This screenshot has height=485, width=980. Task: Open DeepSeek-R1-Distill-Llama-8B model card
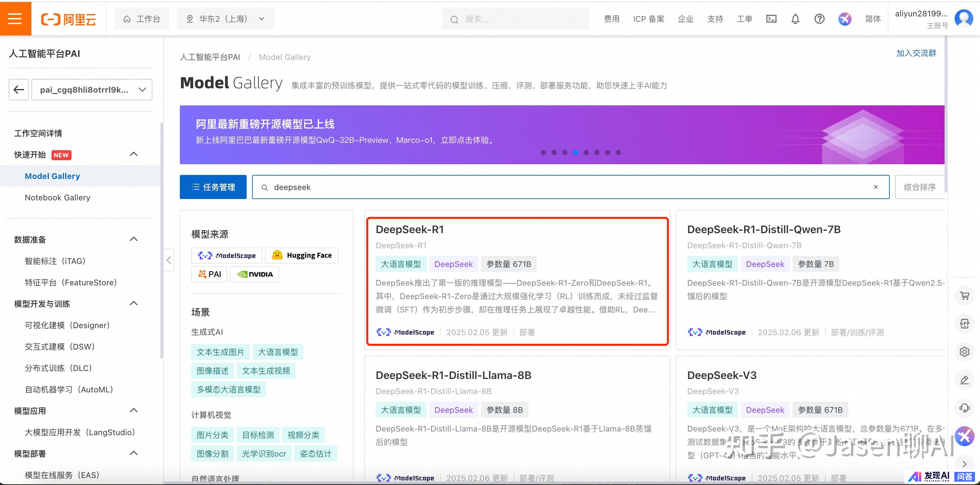[517, 419]
